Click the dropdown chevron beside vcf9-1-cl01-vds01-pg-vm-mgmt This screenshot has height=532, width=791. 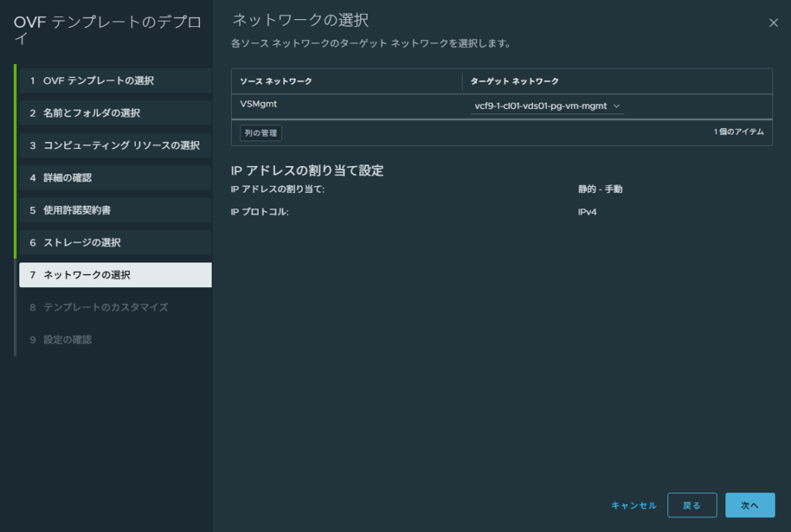pos(617,107)
